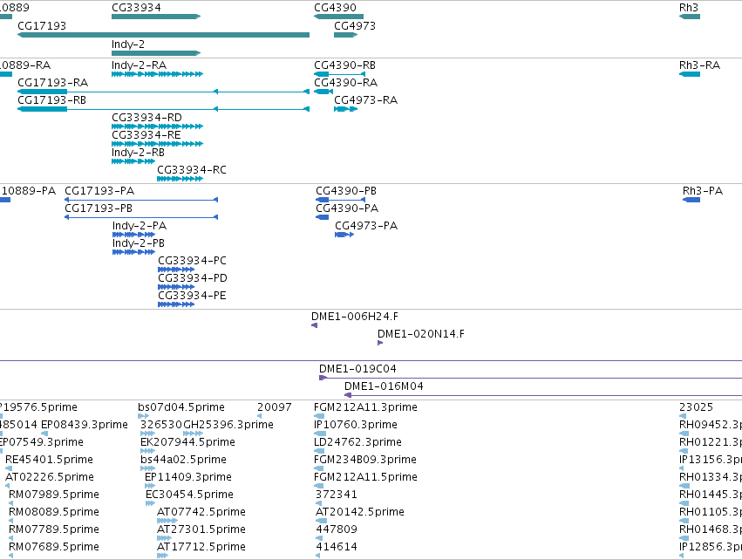742x560 pixels.
Task: Select the 414614 feature label
Action: click(336, 547)
